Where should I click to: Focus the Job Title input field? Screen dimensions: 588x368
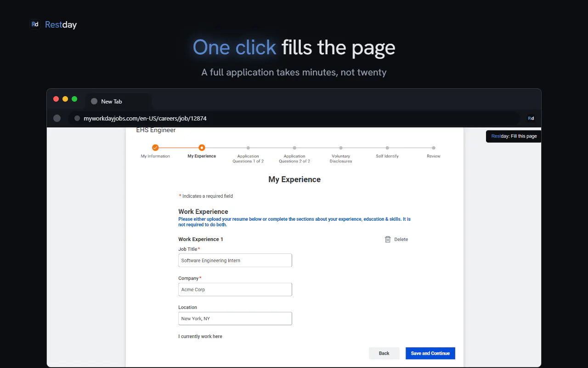click(x=235, y=260)
